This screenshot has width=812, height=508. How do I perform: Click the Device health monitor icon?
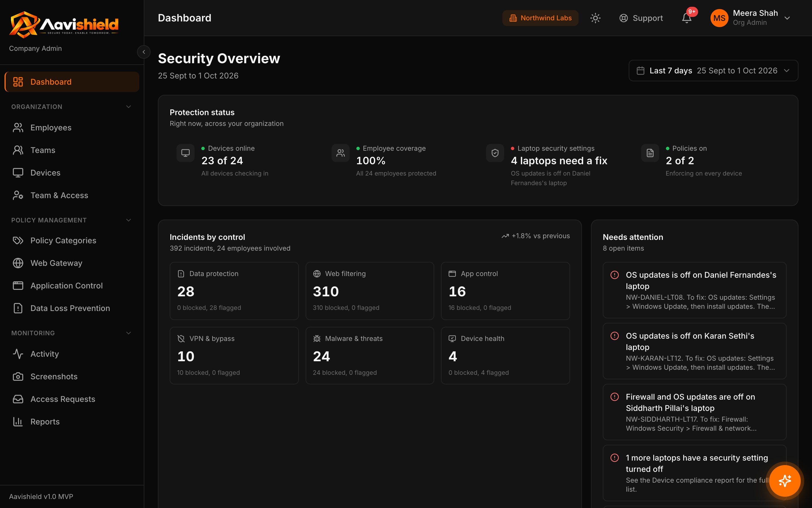coord(452,339)
